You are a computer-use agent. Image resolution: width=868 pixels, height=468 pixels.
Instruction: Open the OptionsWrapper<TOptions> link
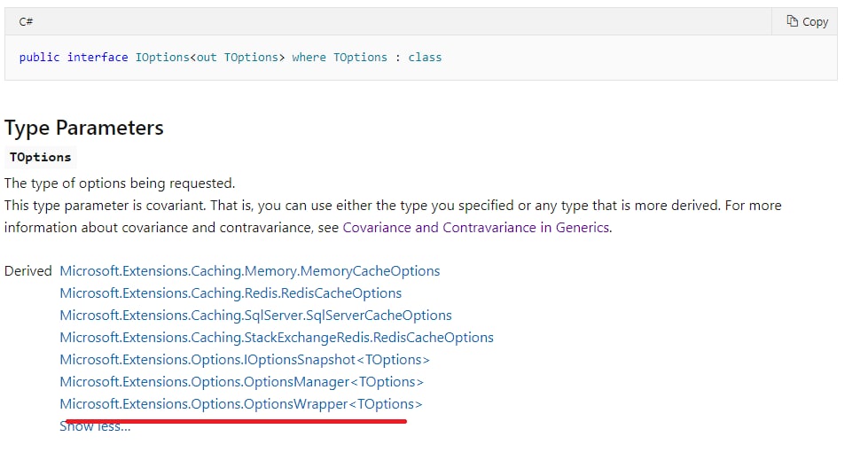tap(241, 404)
